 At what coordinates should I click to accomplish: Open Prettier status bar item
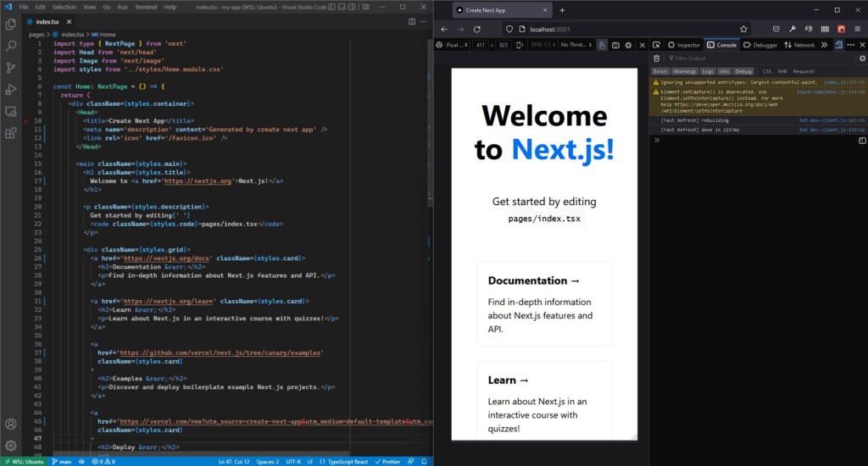pos(387,462)
